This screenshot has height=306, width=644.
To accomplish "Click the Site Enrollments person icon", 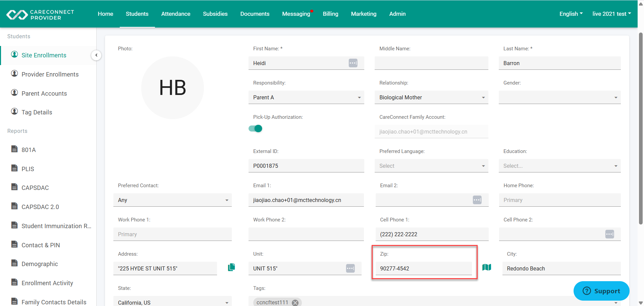I will 14,54.
